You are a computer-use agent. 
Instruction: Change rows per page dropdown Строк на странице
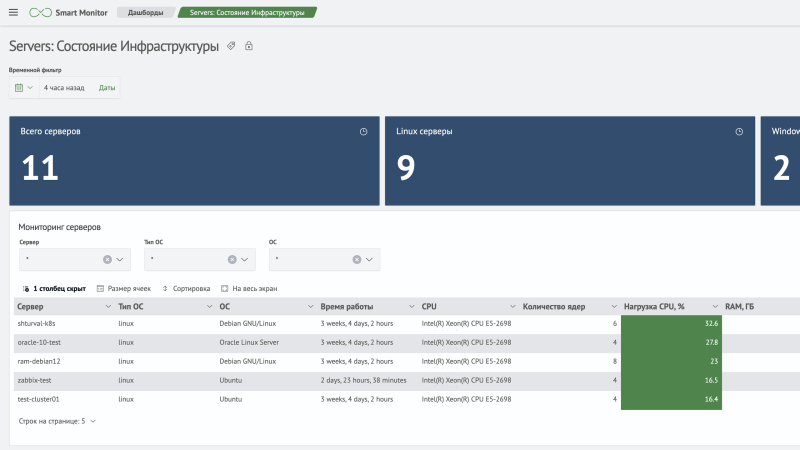57,421
